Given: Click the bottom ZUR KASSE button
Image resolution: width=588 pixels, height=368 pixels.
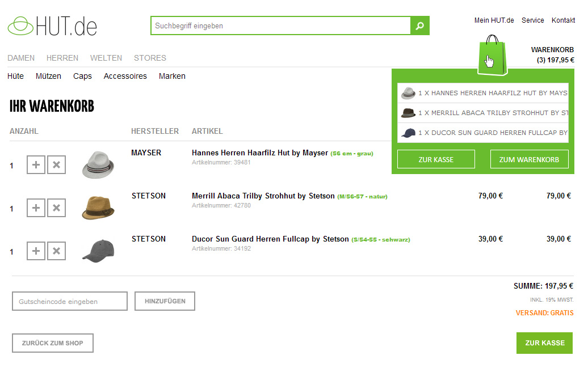Looking at the screenshot, I should pyautogui.click(x=544, y=343).
